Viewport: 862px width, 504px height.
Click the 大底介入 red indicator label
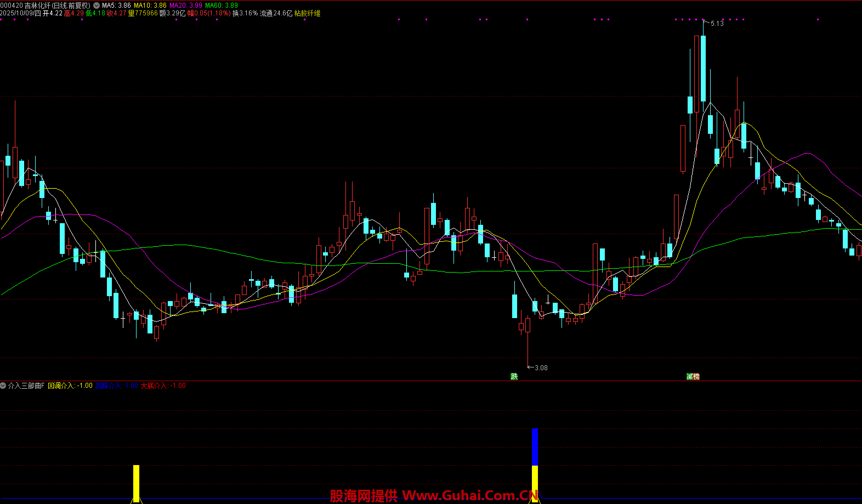pyautogui.click(x=163, y=386)
